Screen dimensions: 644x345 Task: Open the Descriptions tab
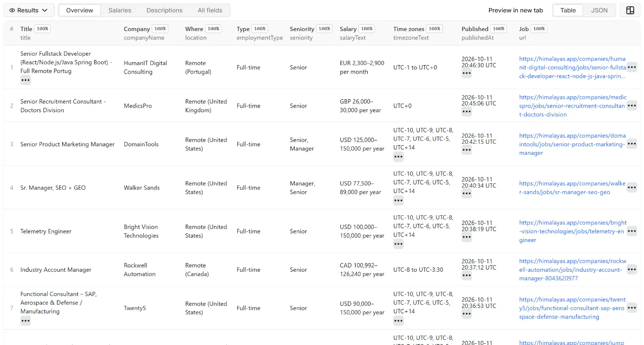(x=164, y=10)
